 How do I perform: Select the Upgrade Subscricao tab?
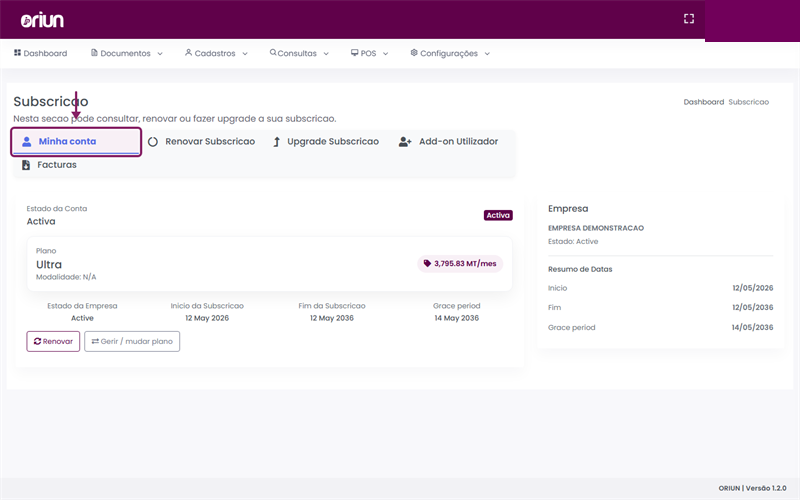point(326,142)
